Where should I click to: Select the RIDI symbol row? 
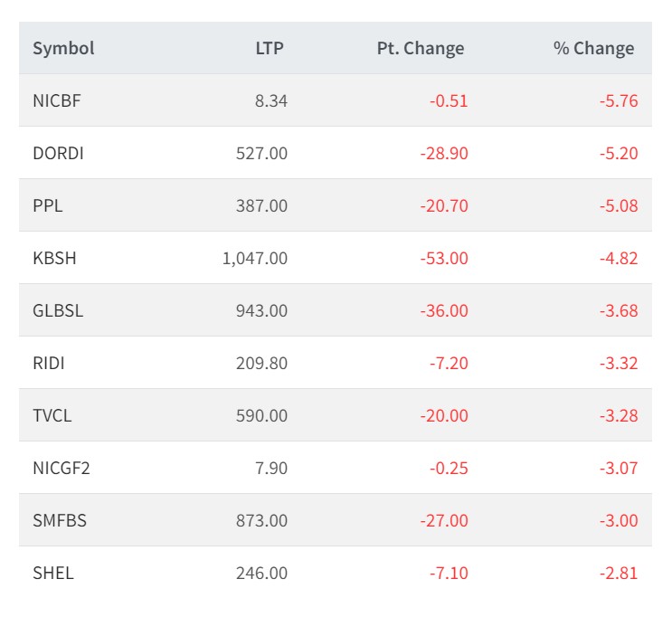pyautogui.click(x=49, y=364)
